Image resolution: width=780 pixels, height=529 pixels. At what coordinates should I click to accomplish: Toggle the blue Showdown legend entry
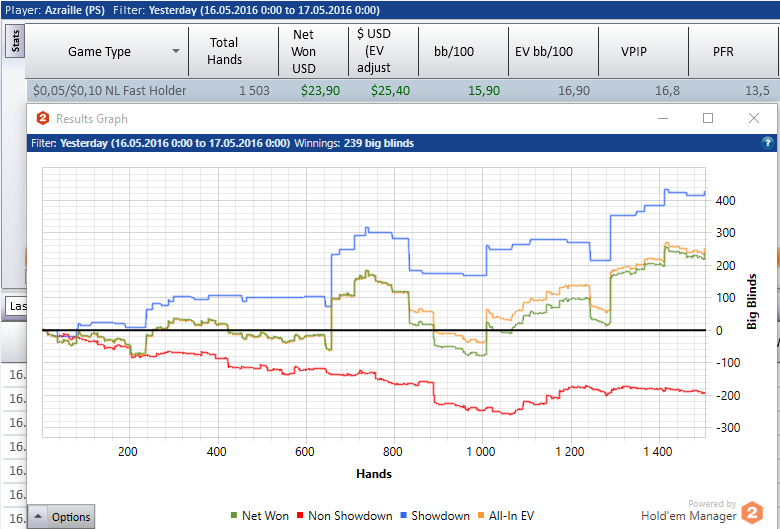tap(435, 516)
